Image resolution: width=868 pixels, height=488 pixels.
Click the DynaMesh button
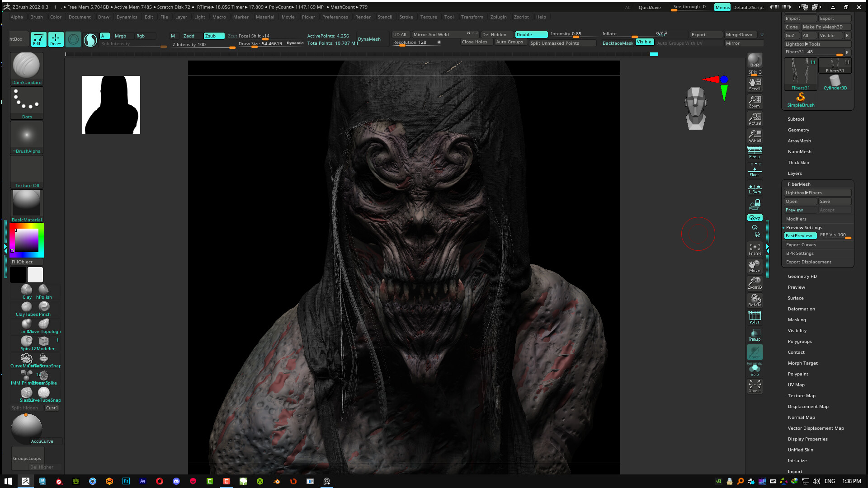click(x=369, y=39)
